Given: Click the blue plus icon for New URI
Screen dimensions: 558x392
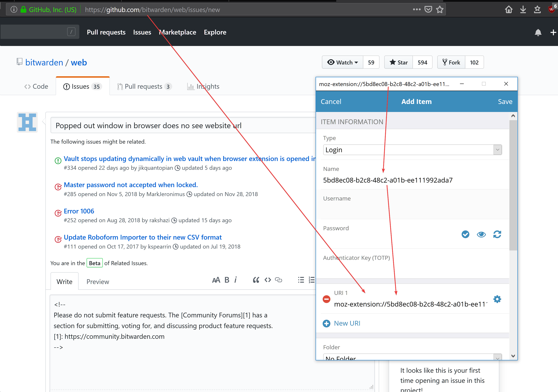Looking at the screenshot, I should click(x=326, y=324).
